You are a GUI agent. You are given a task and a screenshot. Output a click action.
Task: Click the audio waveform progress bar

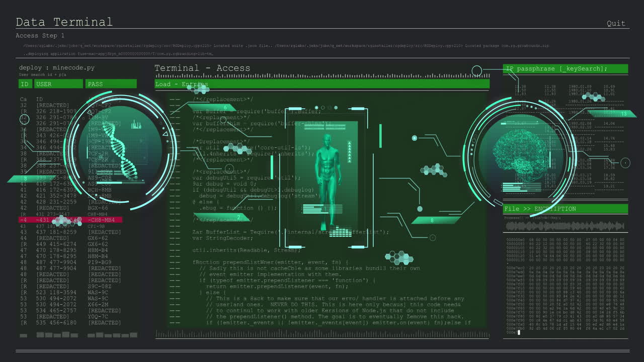566,226
